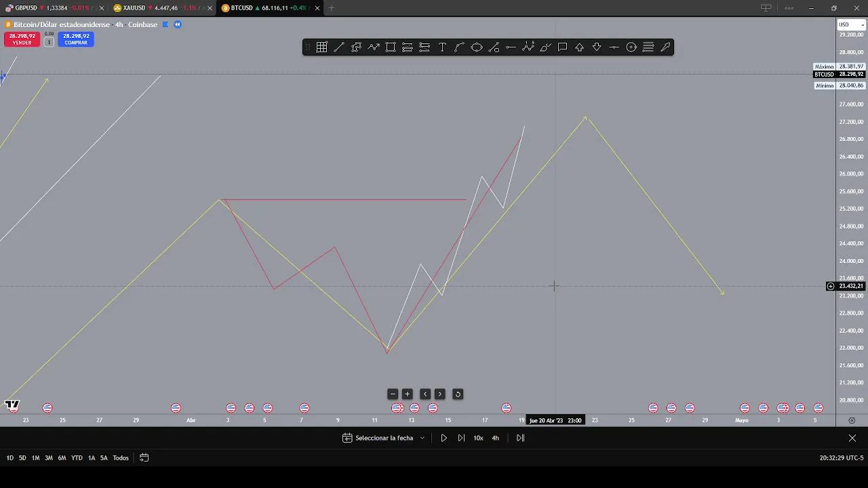Select the circled dot tool
The height and width of the screenshot is (488, 868).
click(x=631, y=47)
